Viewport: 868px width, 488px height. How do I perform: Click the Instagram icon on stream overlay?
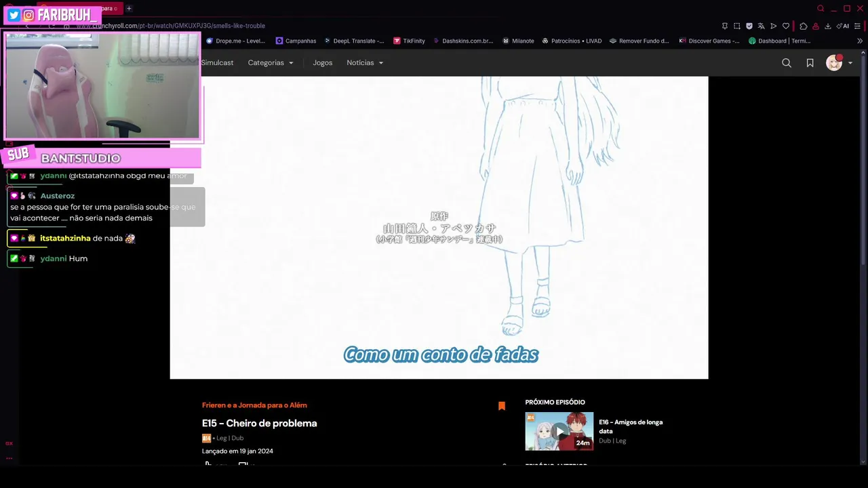(28, 15)
